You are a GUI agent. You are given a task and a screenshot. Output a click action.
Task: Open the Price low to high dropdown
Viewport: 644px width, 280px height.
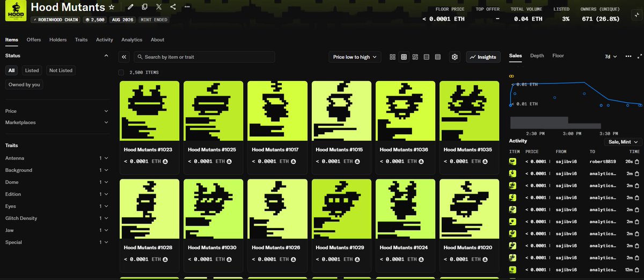pos(355,57)
